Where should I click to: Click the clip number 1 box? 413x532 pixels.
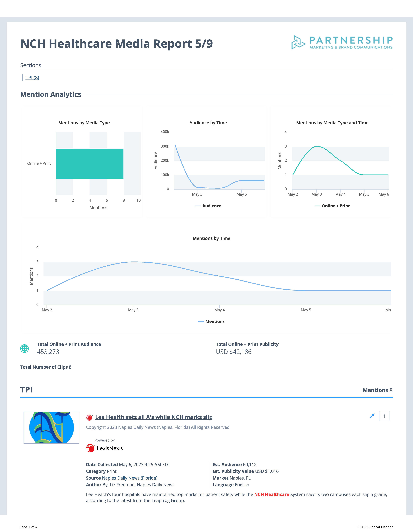click(x=384, y=416)
